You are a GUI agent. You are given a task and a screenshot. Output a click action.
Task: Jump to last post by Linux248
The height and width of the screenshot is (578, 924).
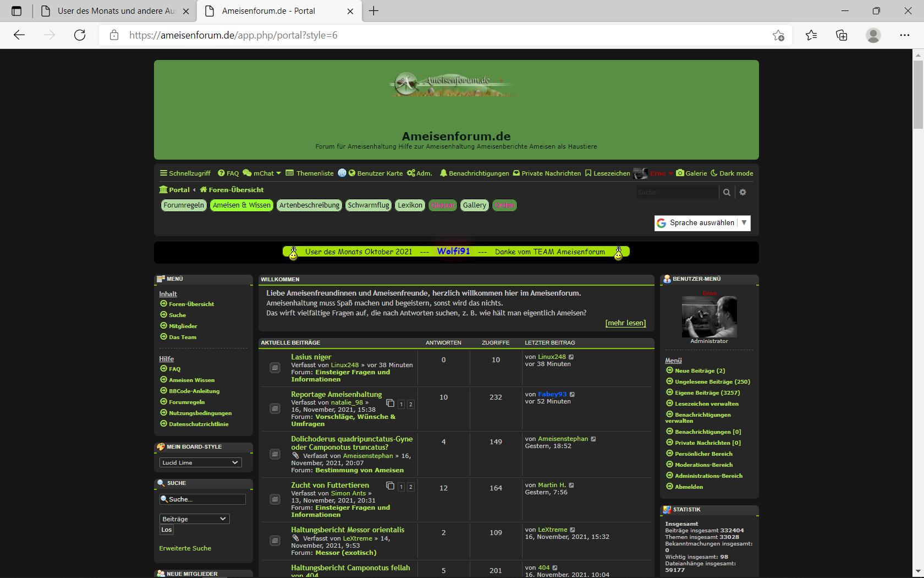(571, 357)
